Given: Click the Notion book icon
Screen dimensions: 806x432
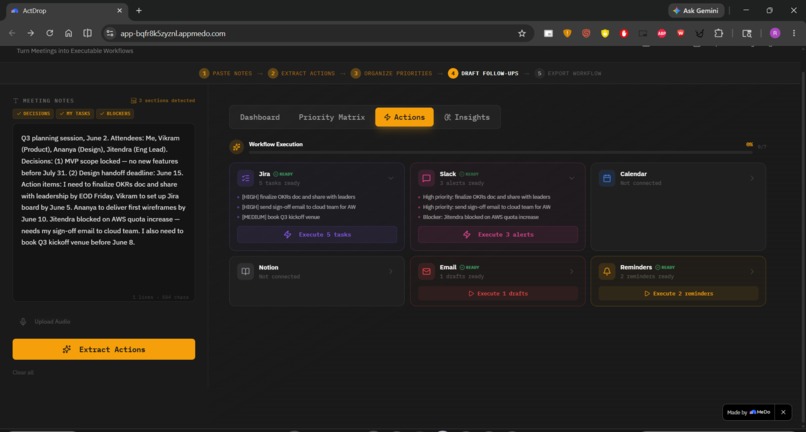Looking at the screenshot, I should [246, 272].
